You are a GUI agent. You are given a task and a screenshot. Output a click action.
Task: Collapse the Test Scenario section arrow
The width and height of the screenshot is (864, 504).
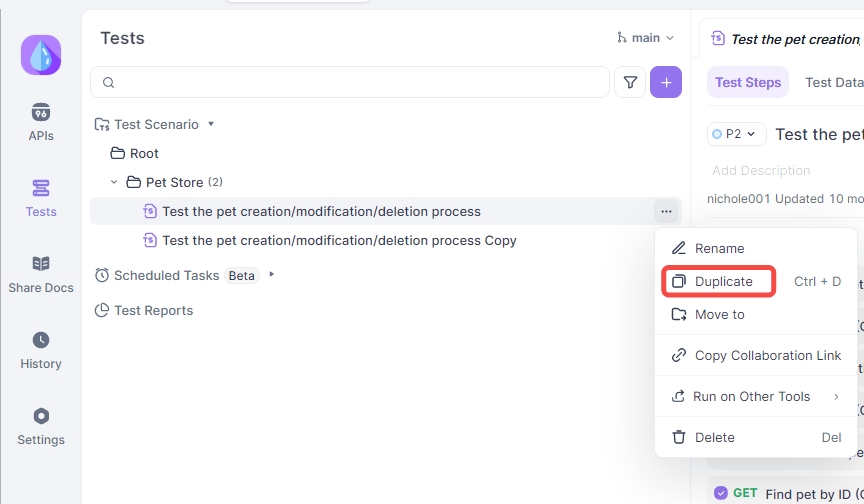pos(210,124)
